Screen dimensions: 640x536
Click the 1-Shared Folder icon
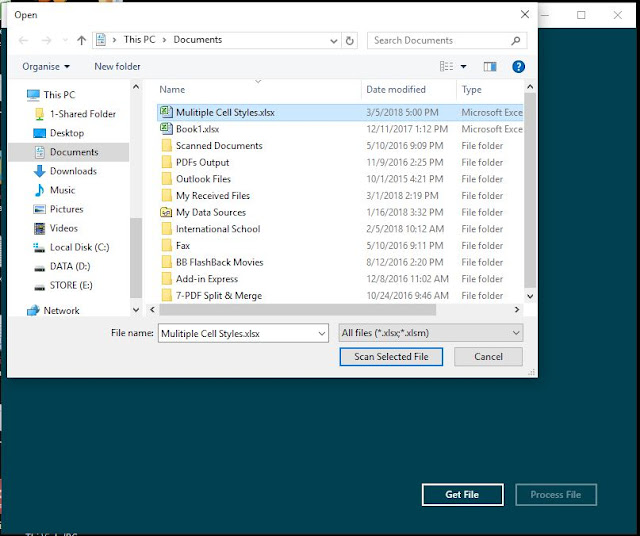pos(39,114)
